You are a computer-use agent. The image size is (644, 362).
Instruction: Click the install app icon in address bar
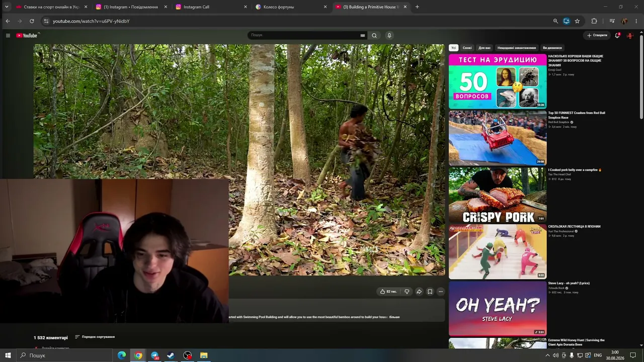(567, 21)
